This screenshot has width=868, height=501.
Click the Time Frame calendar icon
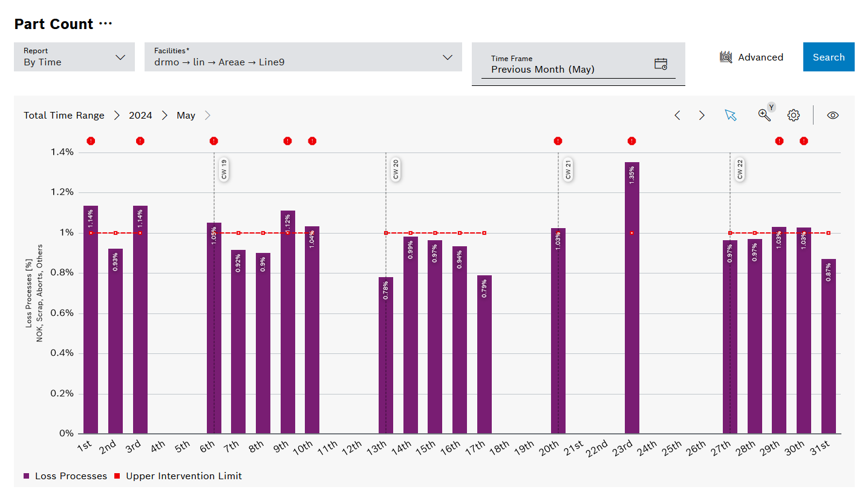point(661,64)
